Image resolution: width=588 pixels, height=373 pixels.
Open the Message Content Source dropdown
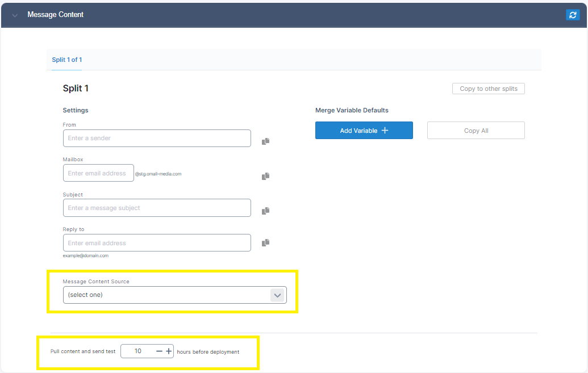(168, 295)
